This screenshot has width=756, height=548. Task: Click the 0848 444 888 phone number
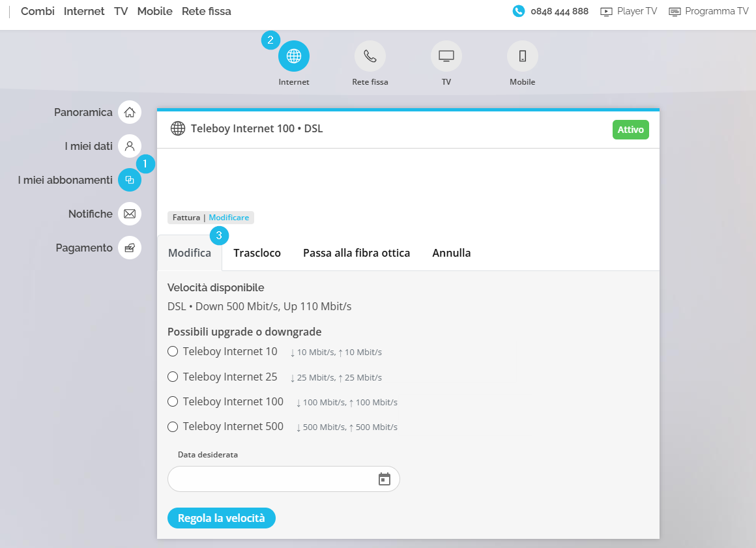pos(559,11)
